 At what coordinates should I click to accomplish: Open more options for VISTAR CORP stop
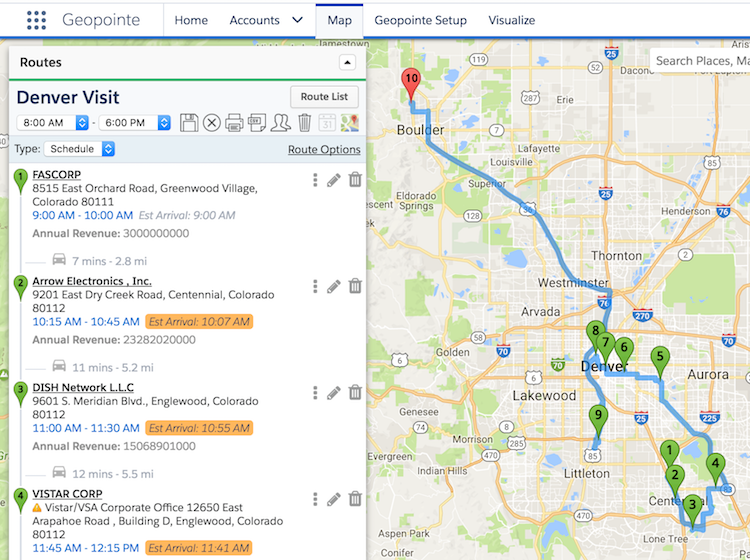[x=315, y=499]
